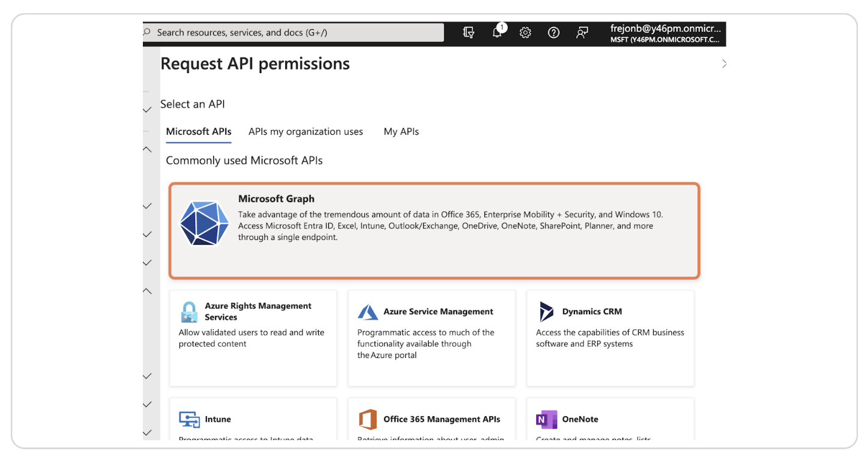This screenshot has width=868, height=457.
Task: Select the Microsoft APIs tab
Action: point(198,131)
